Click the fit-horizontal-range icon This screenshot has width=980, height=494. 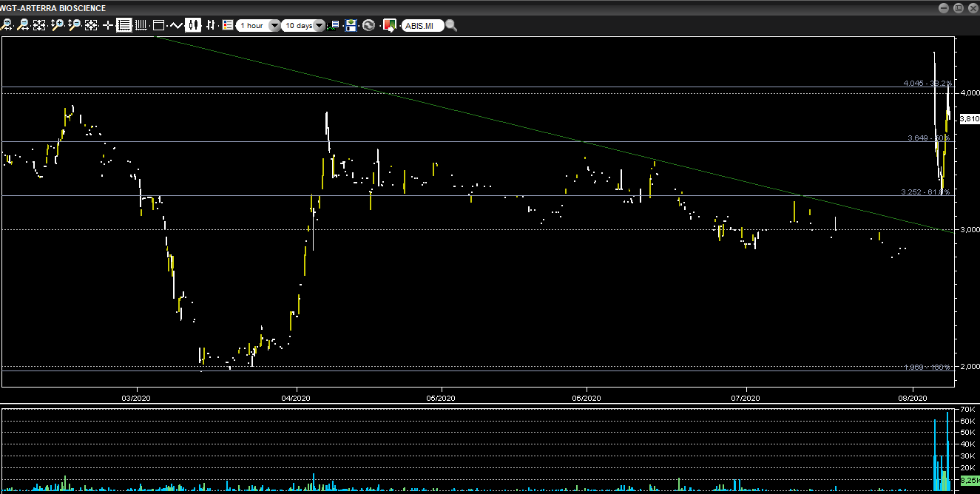[x=39, y=25]
